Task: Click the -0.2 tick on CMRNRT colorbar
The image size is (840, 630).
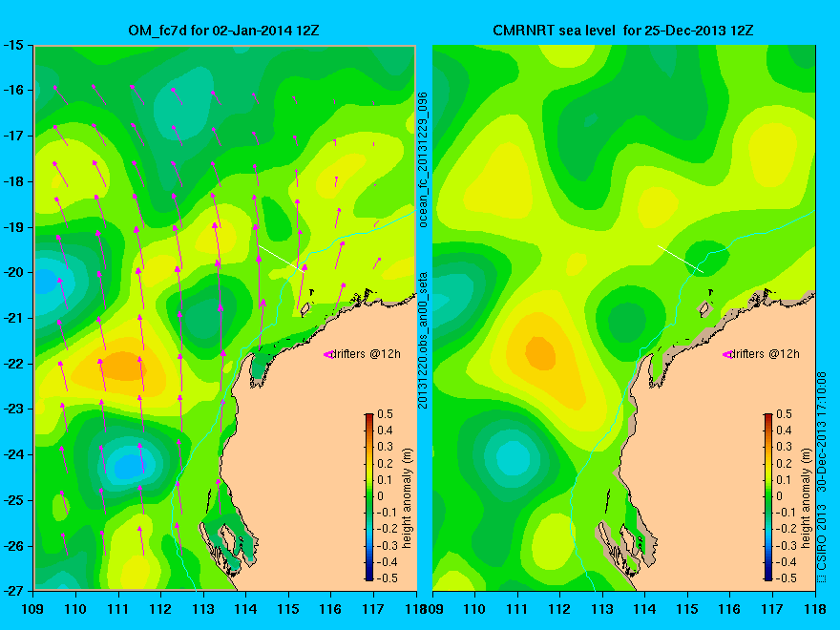Action: 784,529
